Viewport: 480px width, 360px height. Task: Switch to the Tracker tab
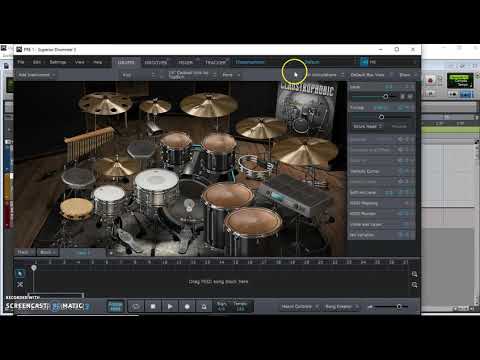coord(215,62)
